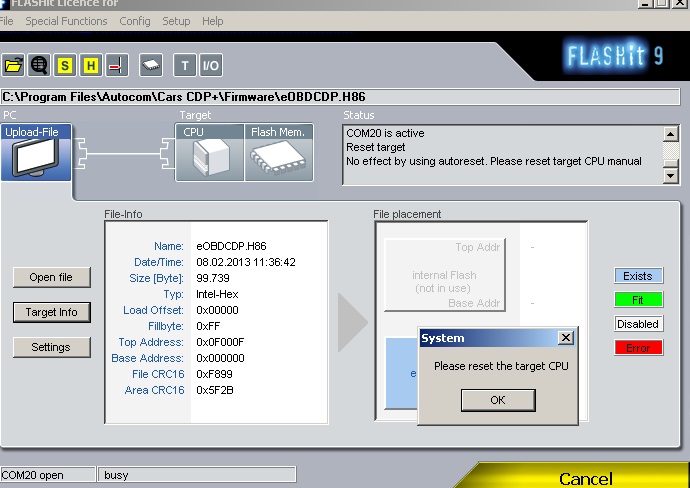This screenshot has width=690, height=488.
Task: Confirm the System dialog with OK
Action: [498, 400]
